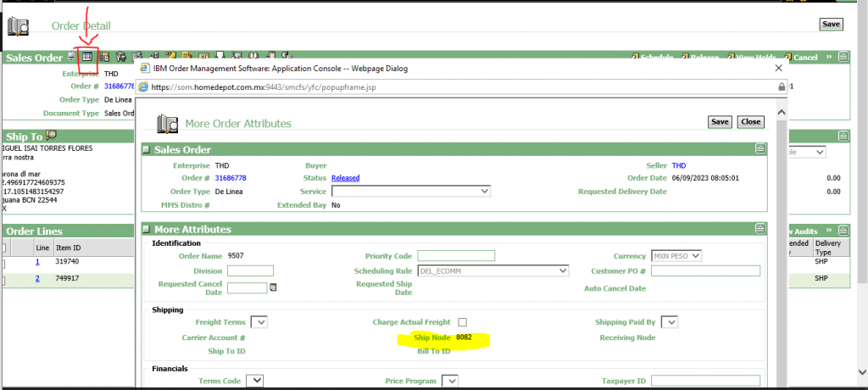Click the Ship Node value 8082
The image size is (868, 390).
pos(464,337)
